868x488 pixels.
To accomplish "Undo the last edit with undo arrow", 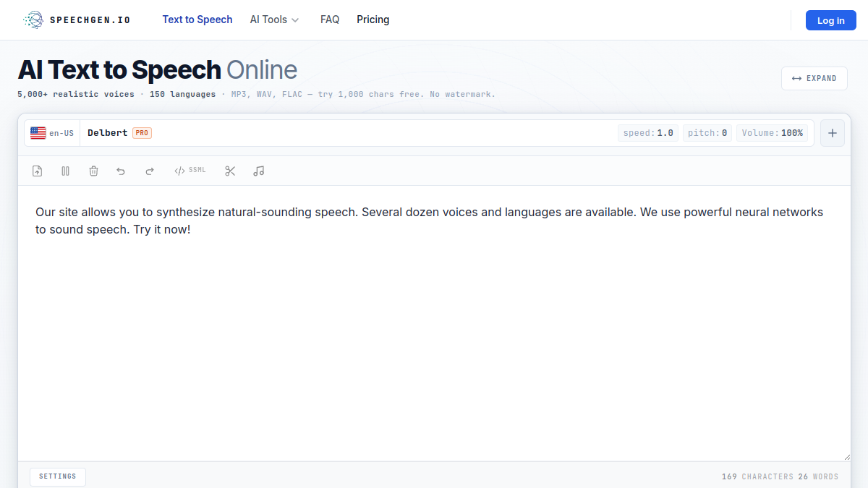I will click(x=121, y=171).
